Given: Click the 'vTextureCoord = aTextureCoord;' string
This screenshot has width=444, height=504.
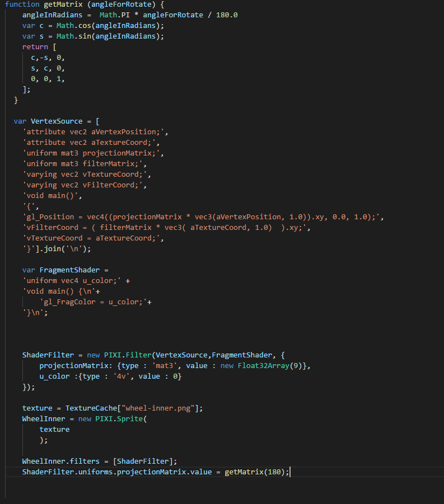Looking at the screenshot, I should point(91,238).
